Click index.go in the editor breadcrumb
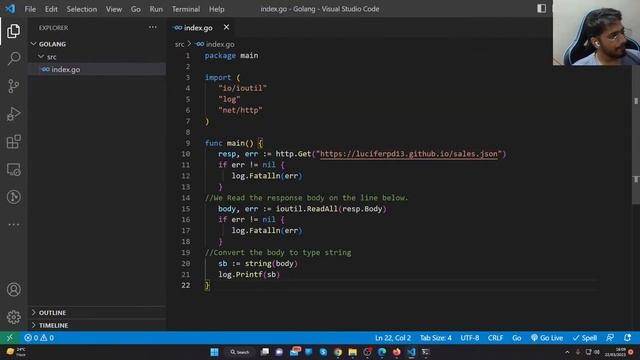 [220, 44]
